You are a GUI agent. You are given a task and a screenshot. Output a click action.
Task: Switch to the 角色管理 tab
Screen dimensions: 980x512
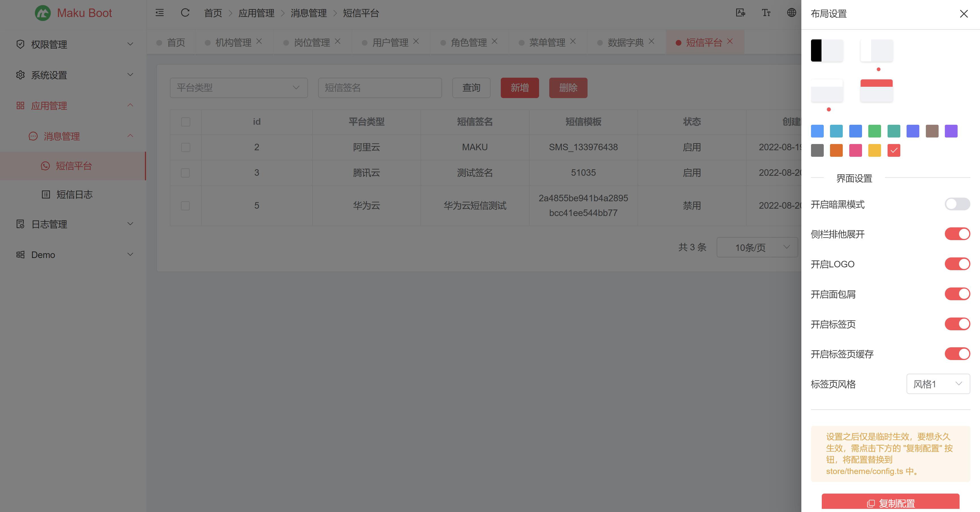(x=469, y=42)
